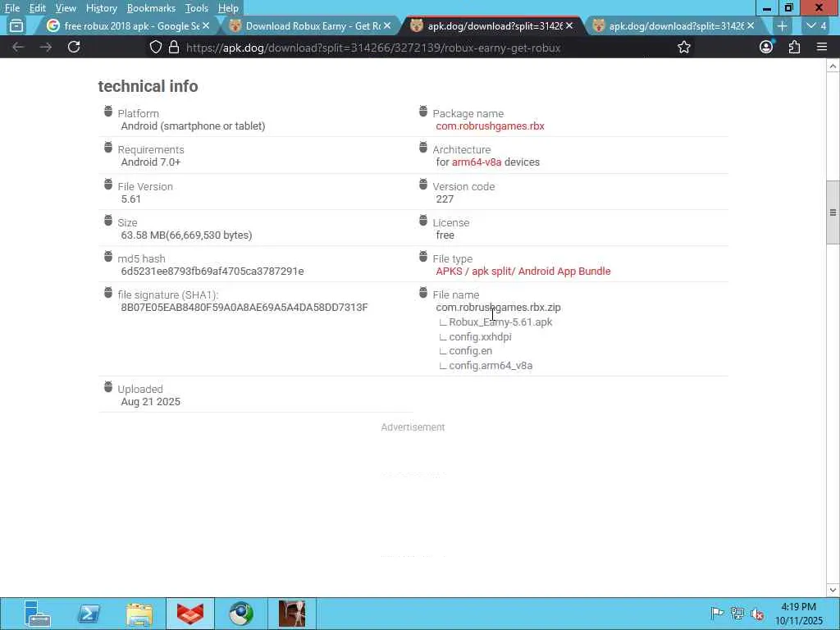
Task: Close the last apk.dog download tab
Action: (751, 25)
